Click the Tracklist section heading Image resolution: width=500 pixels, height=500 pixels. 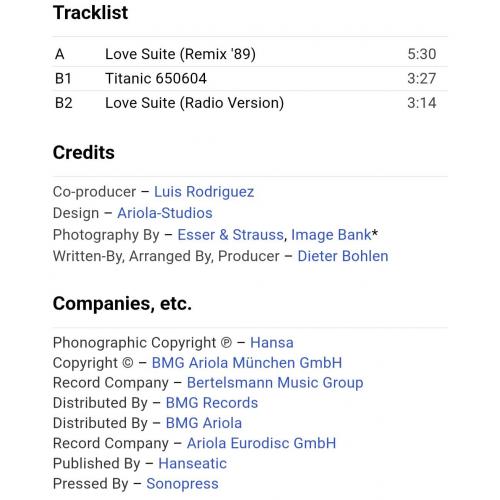pyautogui.click(x=90, y=13)
